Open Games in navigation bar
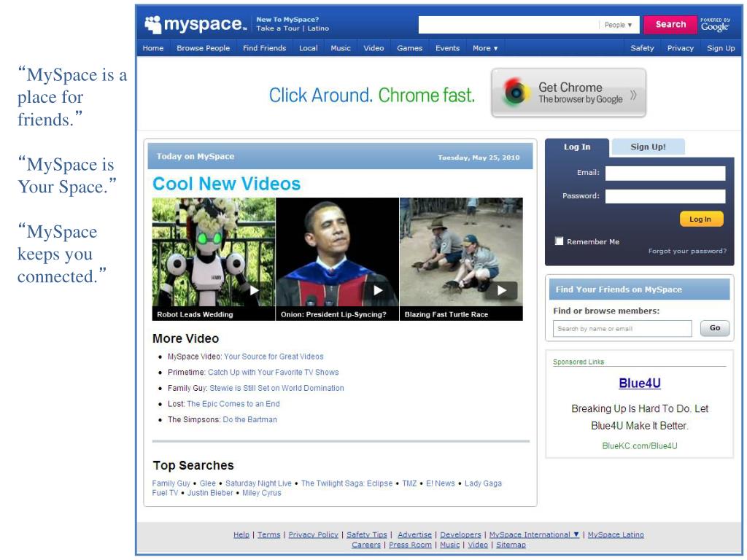Viewport: 747px width, 560px height. [x=410, y=48]
